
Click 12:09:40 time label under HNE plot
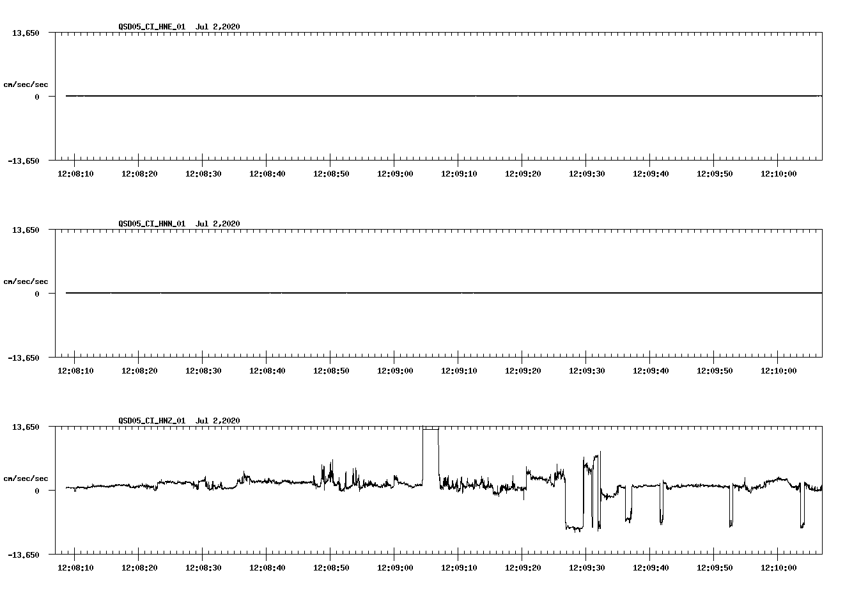click(x=651, y=174)
